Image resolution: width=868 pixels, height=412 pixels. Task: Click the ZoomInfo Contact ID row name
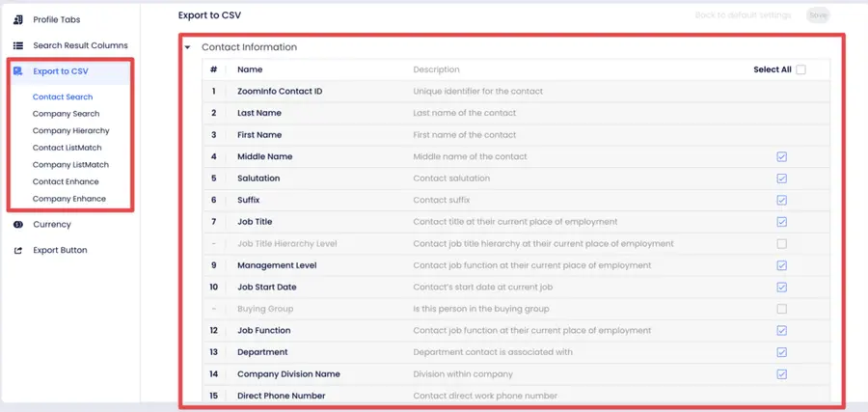280,91
